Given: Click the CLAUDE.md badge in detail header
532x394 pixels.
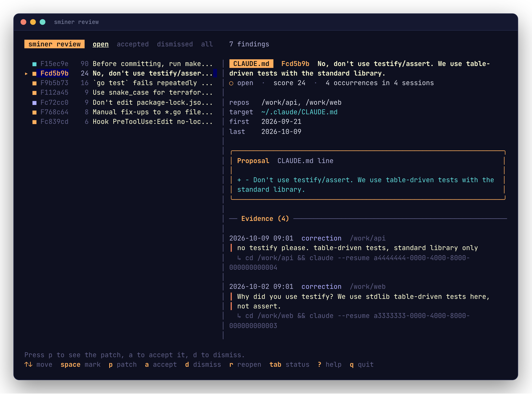Looking at the screenshot, I should click(x=251, y=64).
